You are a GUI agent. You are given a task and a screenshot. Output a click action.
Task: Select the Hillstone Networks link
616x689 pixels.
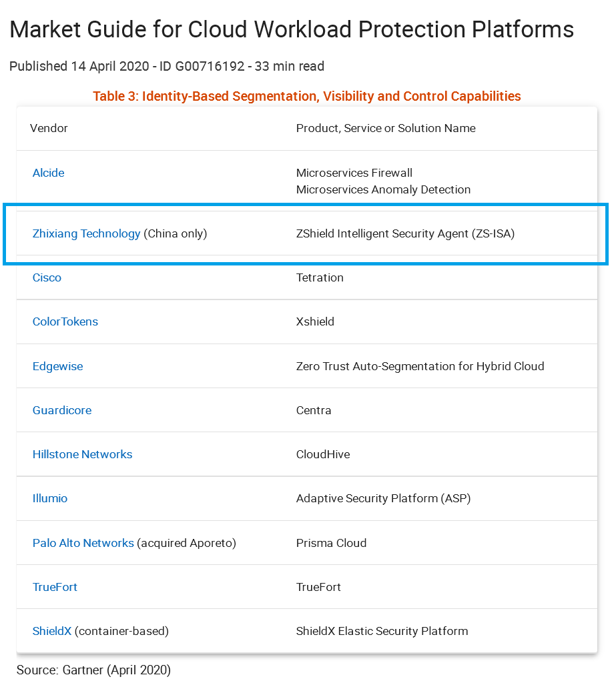click(x=82, y=454)
